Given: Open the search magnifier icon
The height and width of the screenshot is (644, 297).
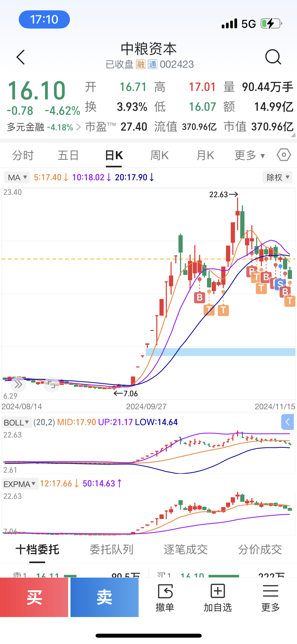Looking at the screenshot, I should [x=273, y=57].
